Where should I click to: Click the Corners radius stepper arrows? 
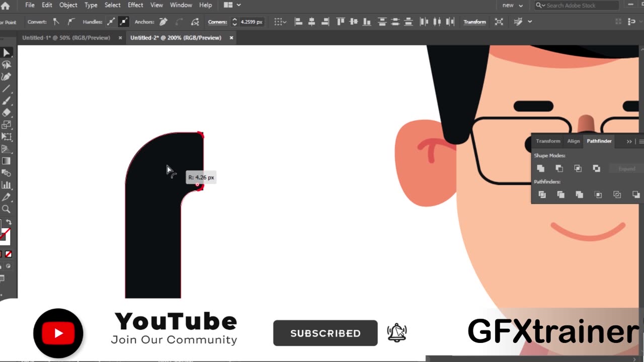pyautogui.click(x=234, y=22)
